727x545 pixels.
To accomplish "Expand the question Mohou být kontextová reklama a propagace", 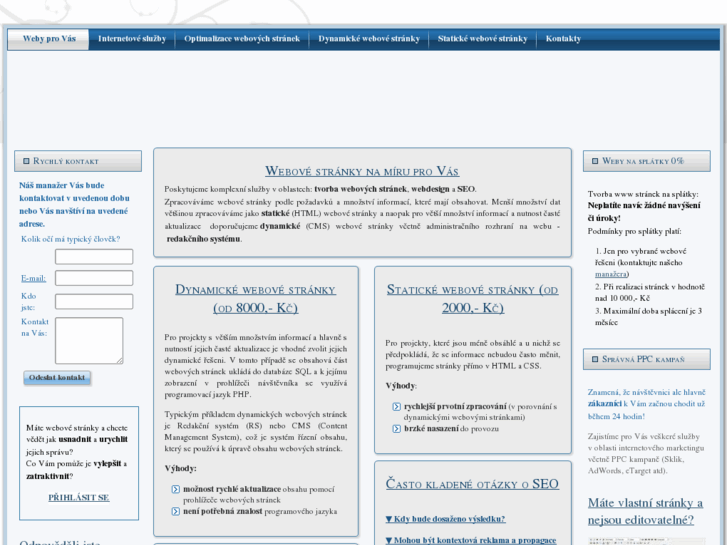I will click(x=471, y=540).
